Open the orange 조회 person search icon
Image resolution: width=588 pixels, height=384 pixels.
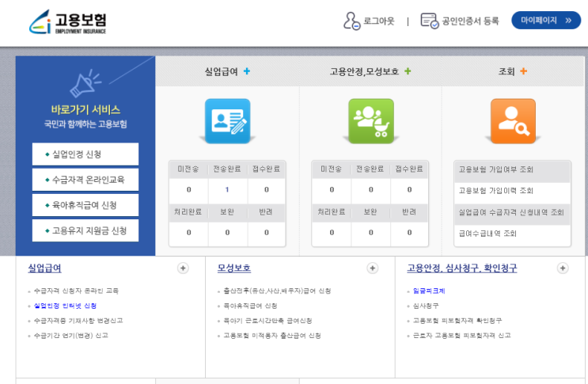click(x=513, y=121)
